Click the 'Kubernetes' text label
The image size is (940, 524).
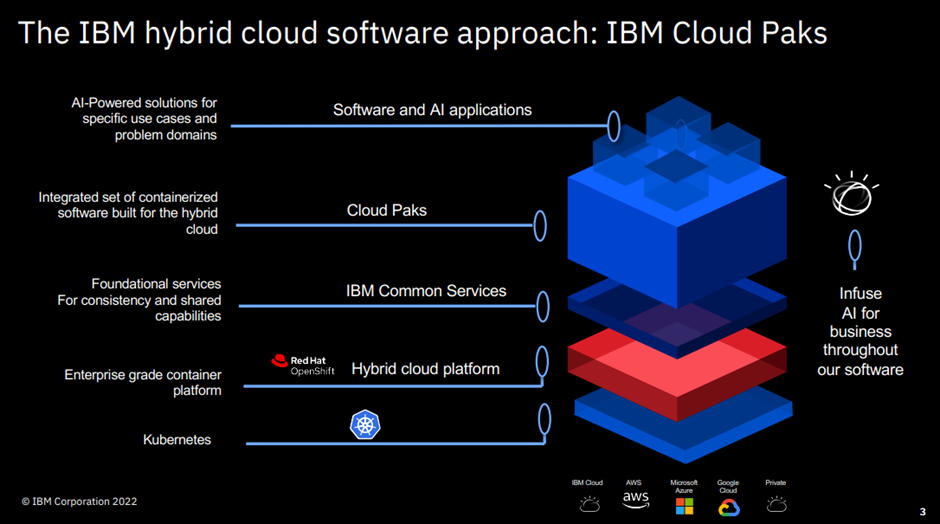[177, 439]
